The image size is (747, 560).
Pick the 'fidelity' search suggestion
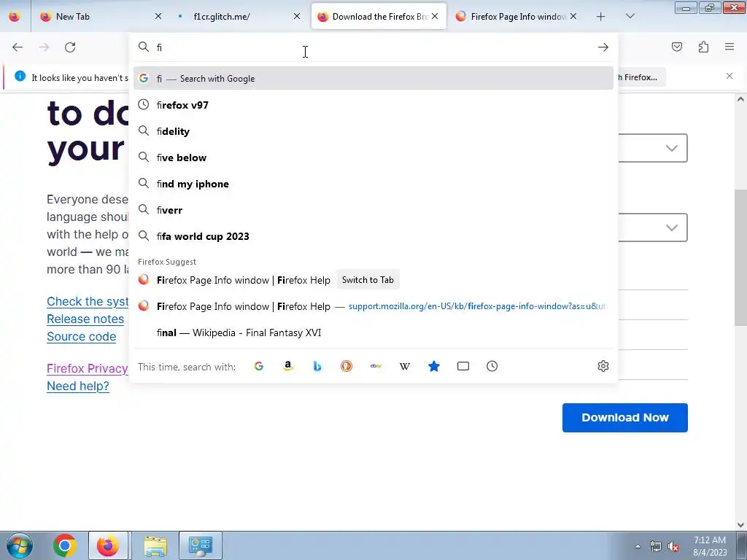pyautogui.click(x=373, y=131)
